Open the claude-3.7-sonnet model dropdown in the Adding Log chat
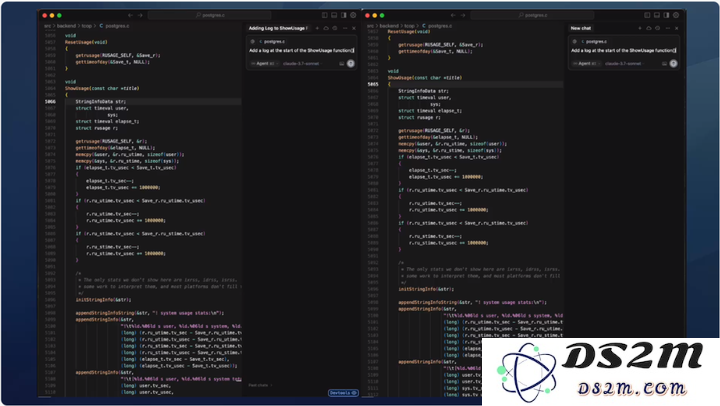Image resolution: width=720 pixels, height=406 pixels. [302, 63]
